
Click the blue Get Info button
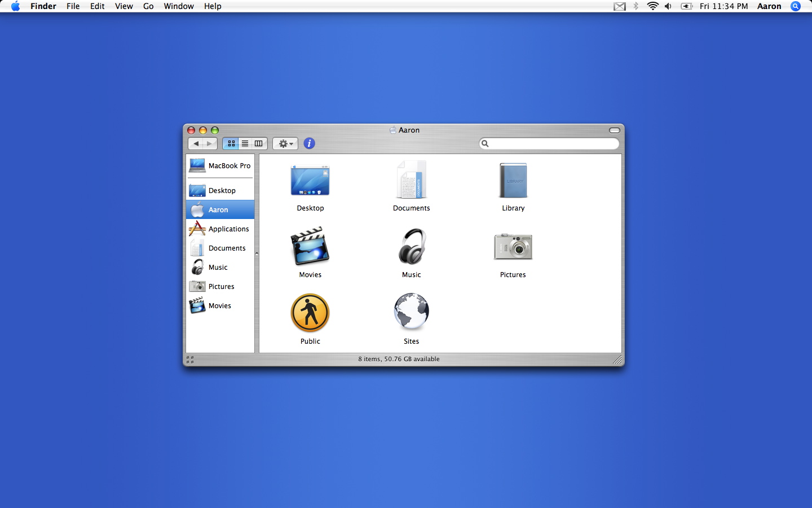tap(309, 143)
